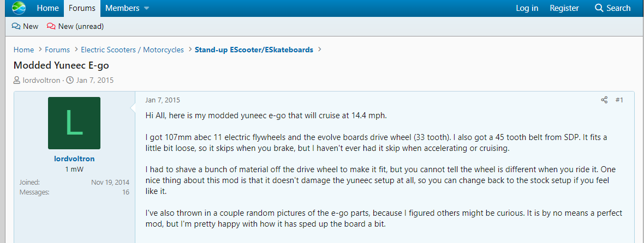Open the Members menu
Screen dimensions: 644x243
click(x=122, y=8)
